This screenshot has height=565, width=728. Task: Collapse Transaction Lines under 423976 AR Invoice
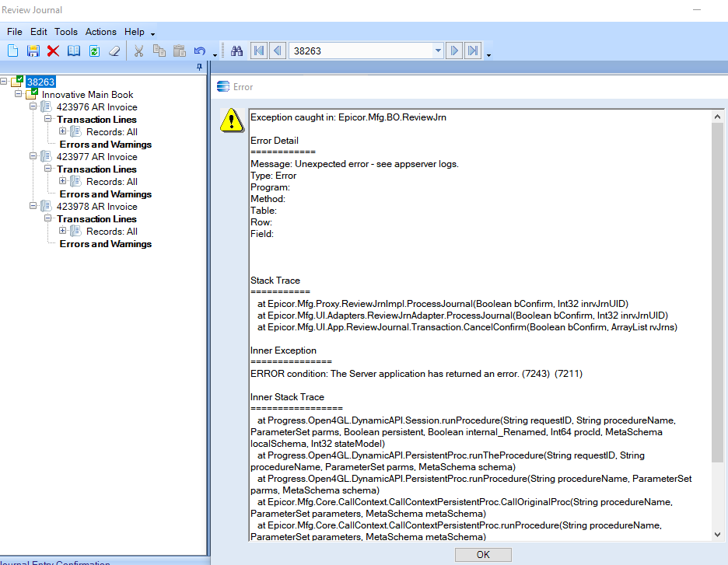point(47,119)
